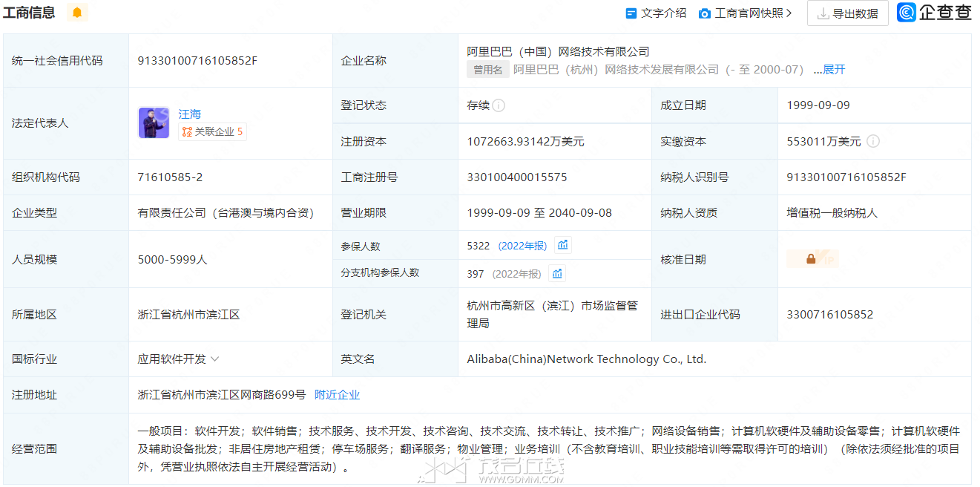Select business term 1999-09-09 至 2040-09-08

[x=539, y=213]
